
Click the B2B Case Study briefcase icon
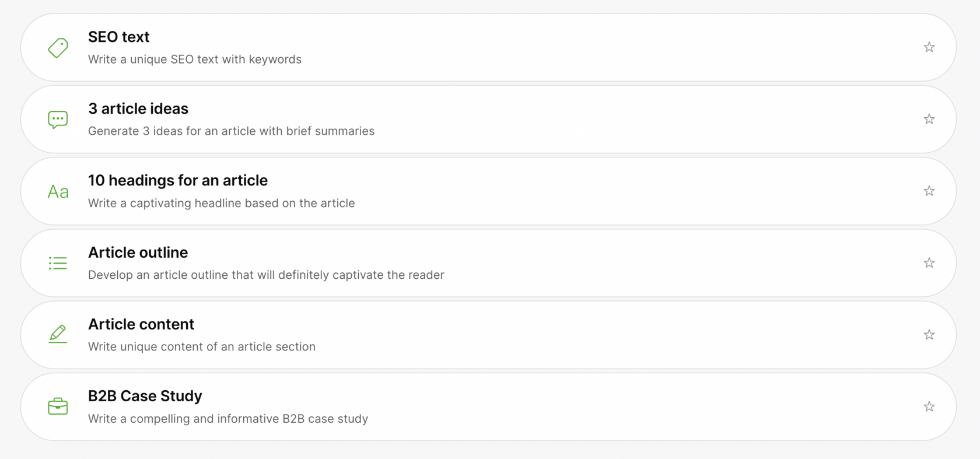click(58, 407)
